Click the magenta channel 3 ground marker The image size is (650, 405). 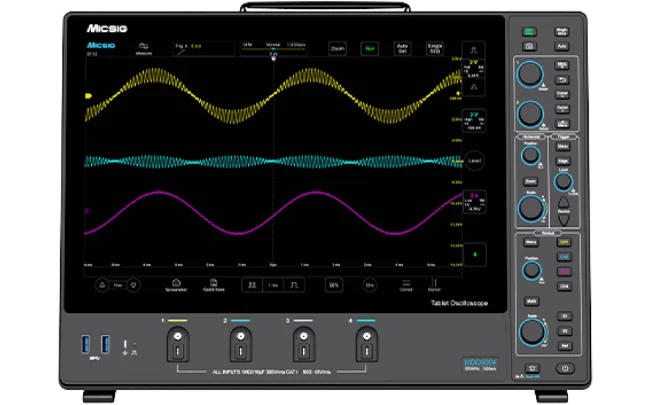(x=87, y=211)
